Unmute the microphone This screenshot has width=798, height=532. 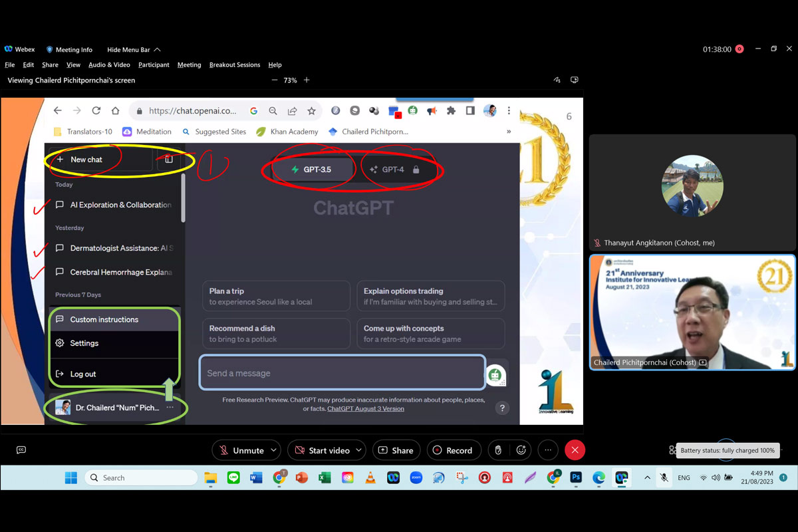pyautogui.click(x=241, y=450)
